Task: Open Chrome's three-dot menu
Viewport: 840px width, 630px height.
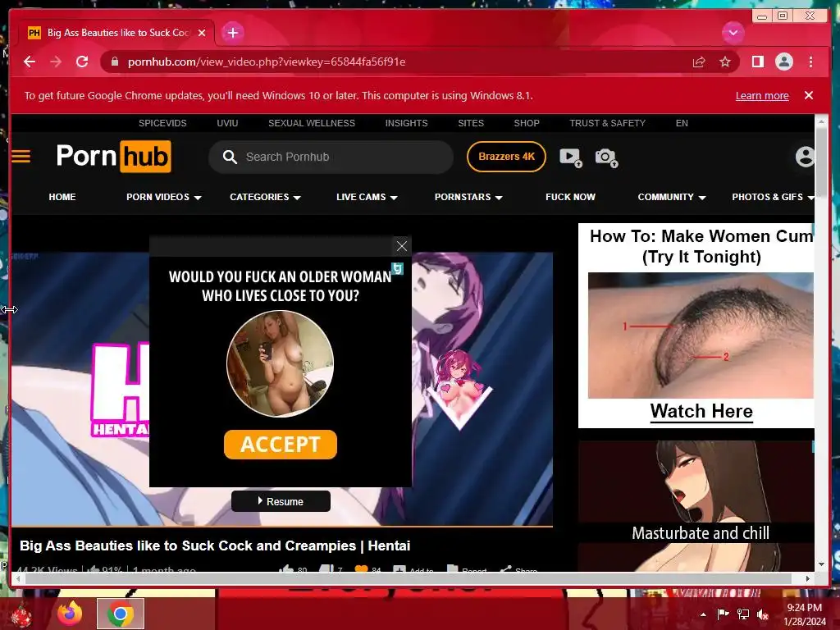Action: (810, 62)
